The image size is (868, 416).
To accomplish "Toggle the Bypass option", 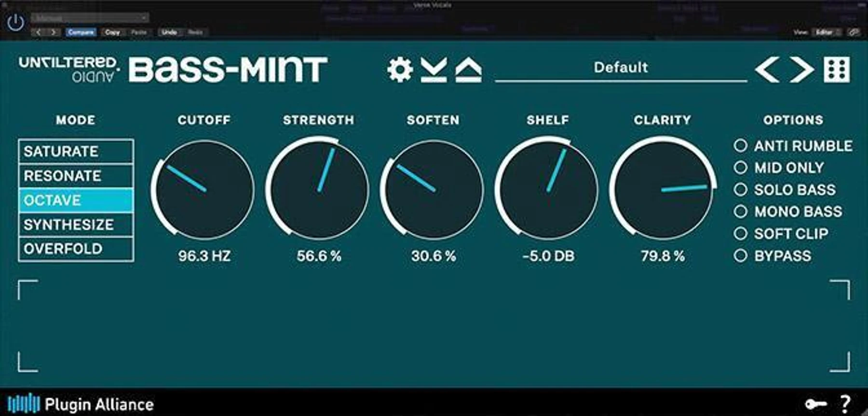I will 740,255.
